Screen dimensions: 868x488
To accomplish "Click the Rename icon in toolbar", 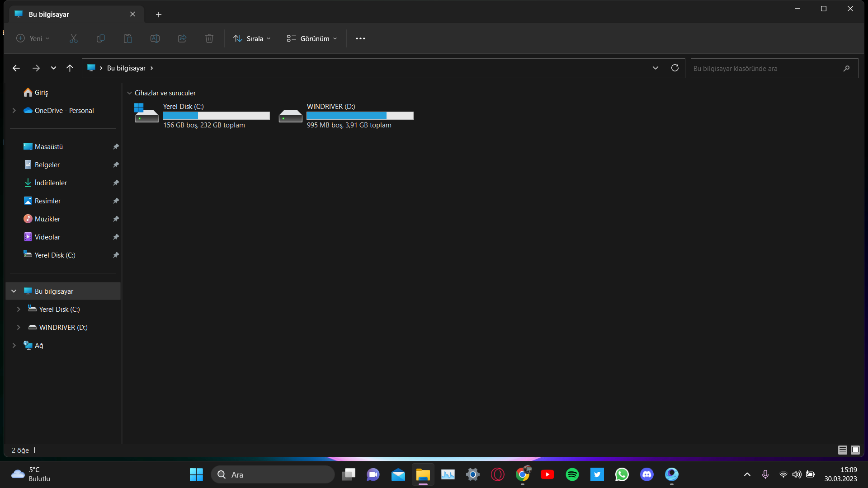I will click(x=155, y=39).
